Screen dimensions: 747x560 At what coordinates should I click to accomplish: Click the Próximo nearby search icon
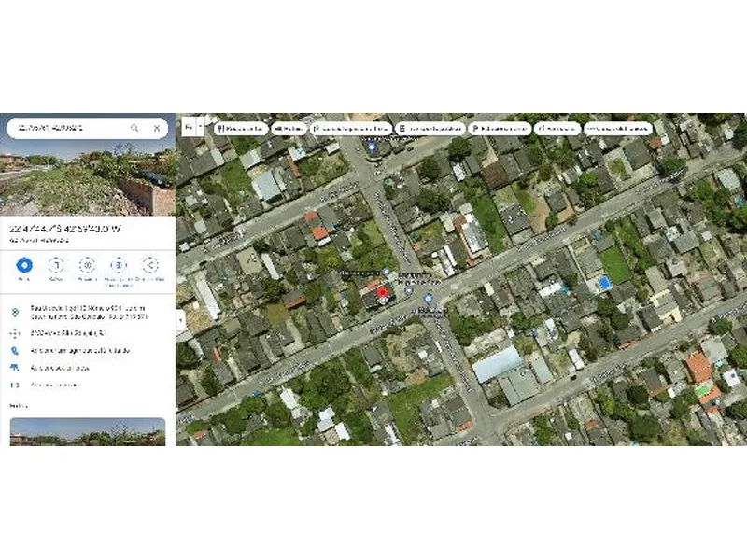87,265
